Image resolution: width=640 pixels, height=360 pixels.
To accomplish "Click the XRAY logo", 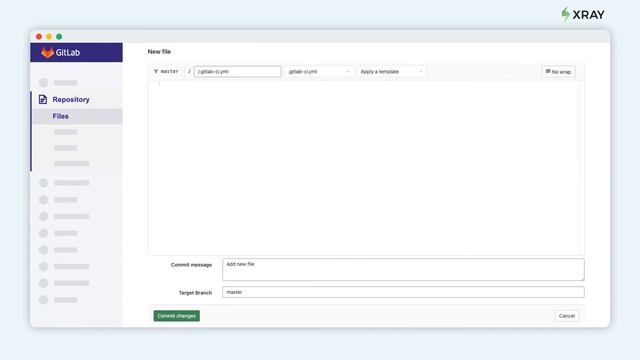I will (x=582, y=15).
